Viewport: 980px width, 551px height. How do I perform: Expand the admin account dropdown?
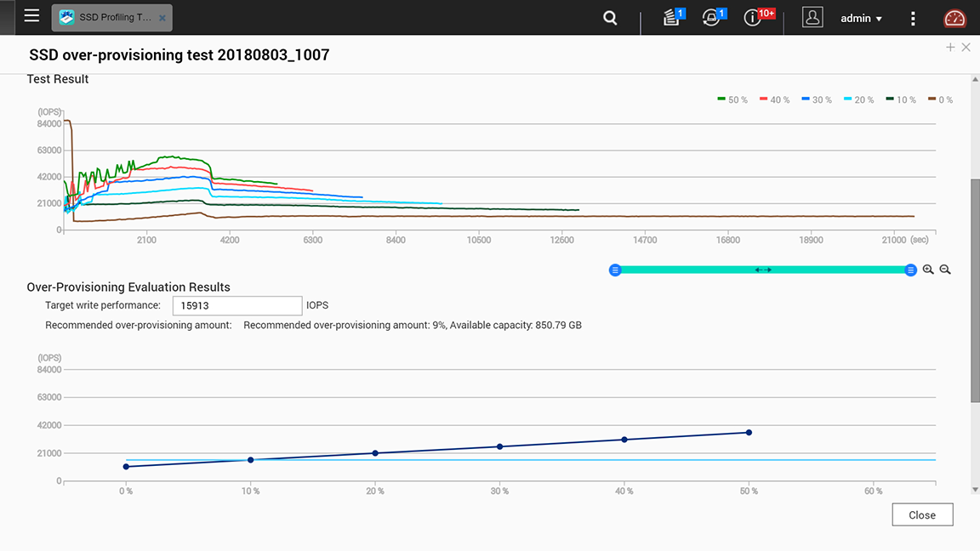(x=861, y=18)
